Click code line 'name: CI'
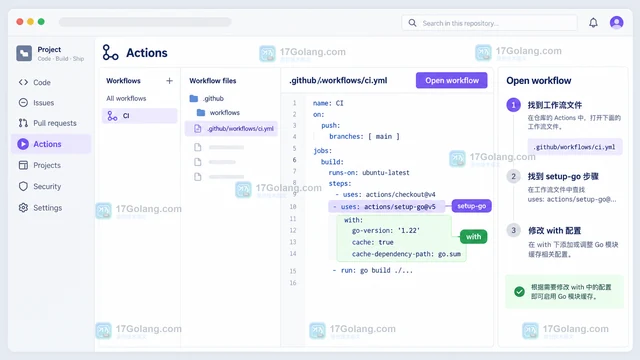This screenshot has width=640, height=360. click(x=328, y=103)
